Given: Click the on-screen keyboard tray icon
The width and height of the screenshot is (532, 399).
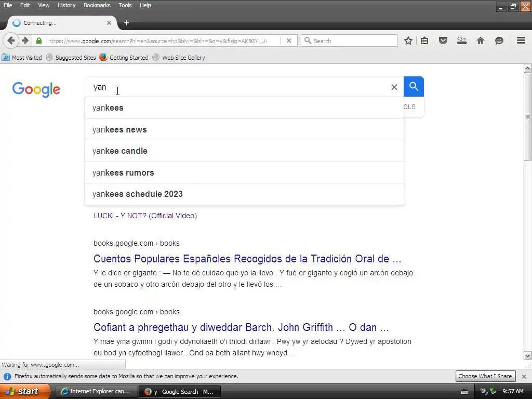Looking at the screenshot, I should [x=464, y=392].
